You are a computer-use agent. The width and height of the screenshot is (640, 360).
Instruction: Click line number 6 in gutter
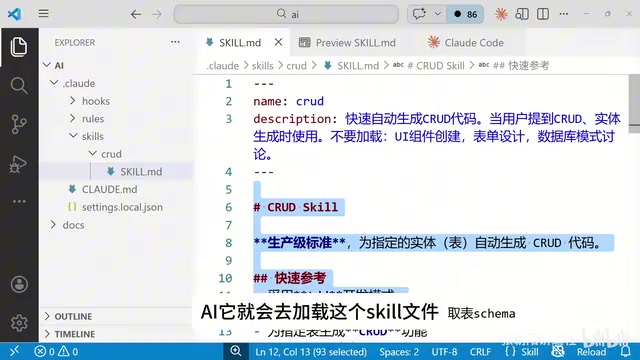229,207
